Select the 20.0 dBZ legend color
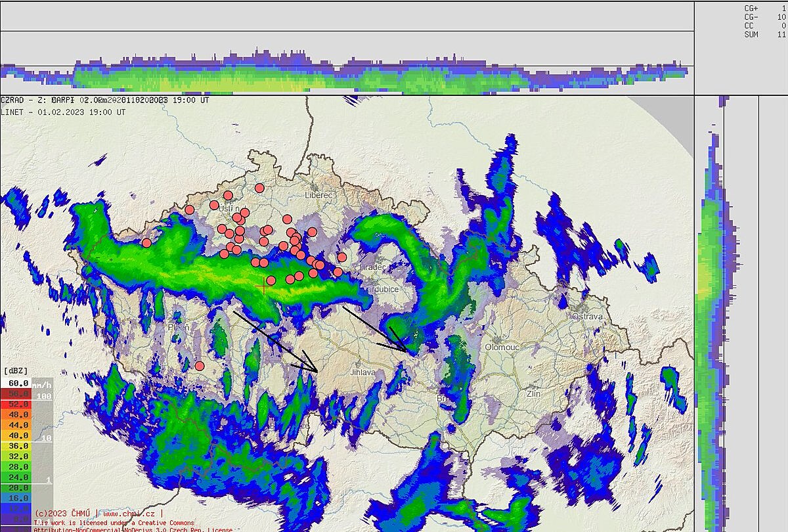 pos(16,488)
